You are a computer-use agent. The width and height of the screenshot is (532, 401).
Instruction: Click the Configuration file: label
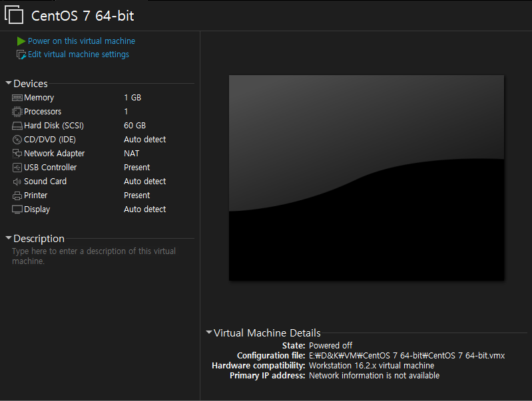[x=271, y=356]
